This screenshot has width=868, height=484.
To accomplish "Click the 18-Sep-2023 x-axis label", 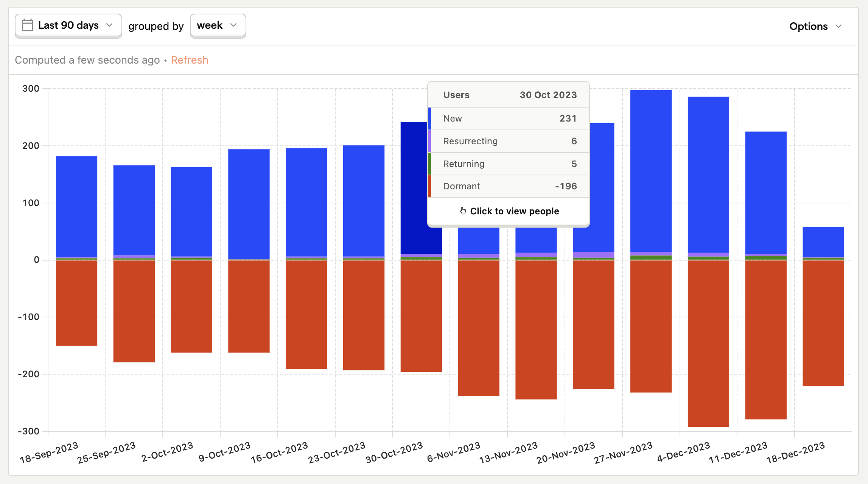I will (49, 453).
